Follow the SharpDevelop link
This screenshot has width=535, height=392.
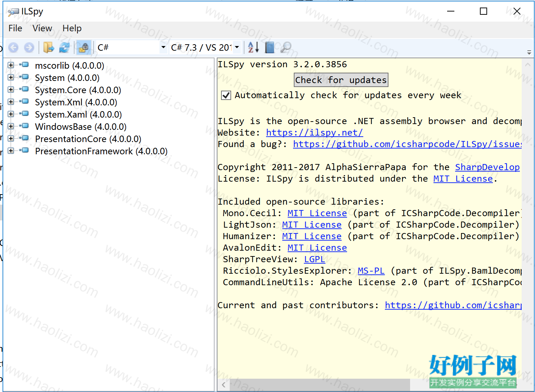(x=487, y=167)
